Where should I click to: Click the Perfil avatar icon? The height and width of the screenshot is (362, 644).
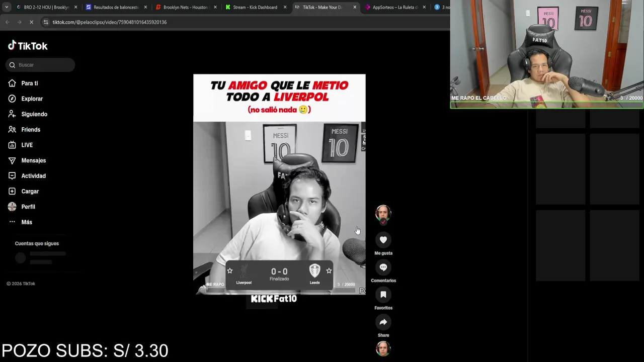pyautogui.click(x=12, y=207)
